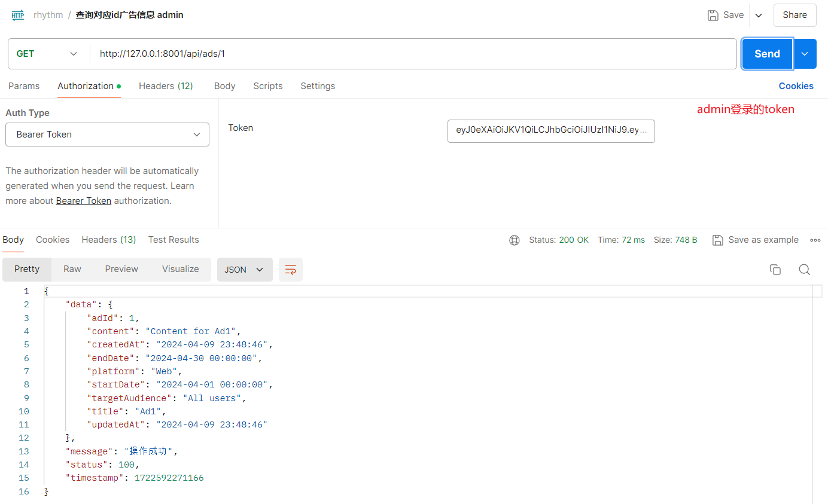828x504 pixels.
Task: Switch response view to Raw
Action: [x=72, y=269]
